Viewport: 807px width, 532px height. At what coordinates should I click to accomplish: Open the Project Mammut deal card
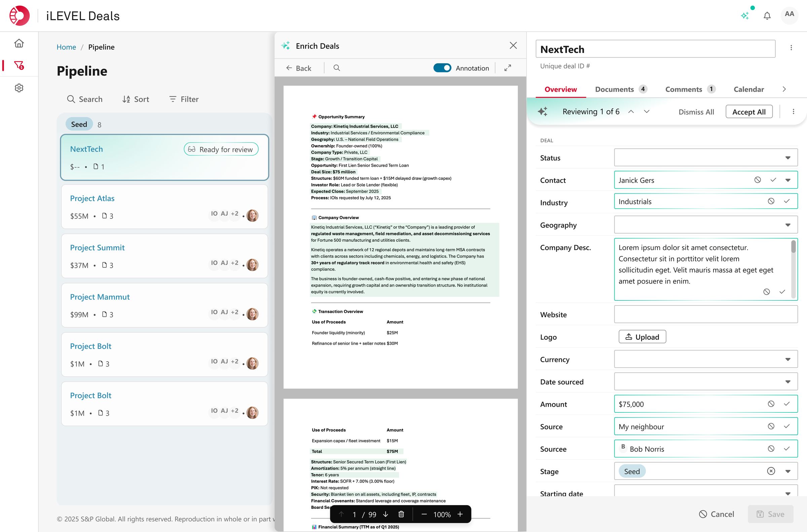pyautogui.click(x=164, y=305)
